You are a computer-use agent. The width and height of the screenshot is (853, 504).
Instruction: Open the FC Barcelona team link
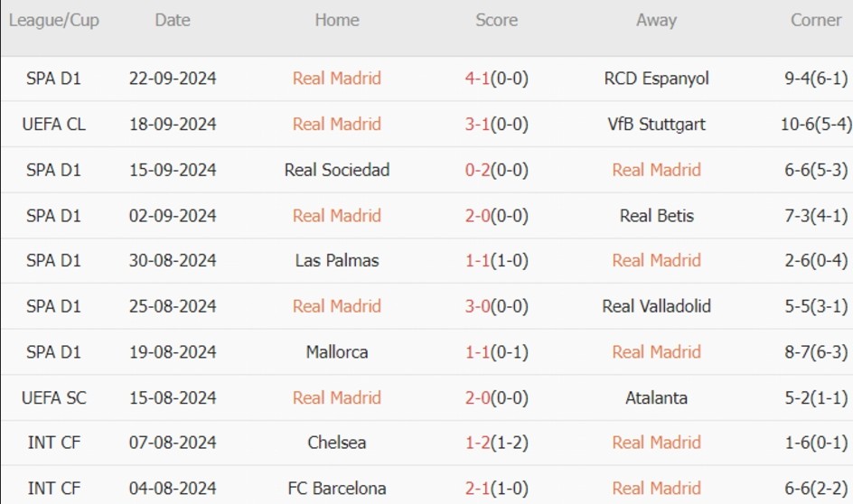click(x=336, y=489)
